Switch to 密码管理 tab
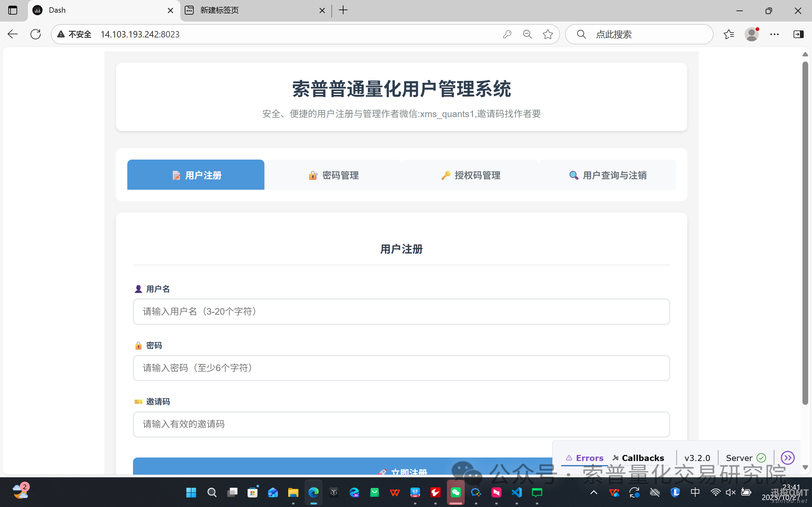The image size is (812, 507). click(333, 175)
